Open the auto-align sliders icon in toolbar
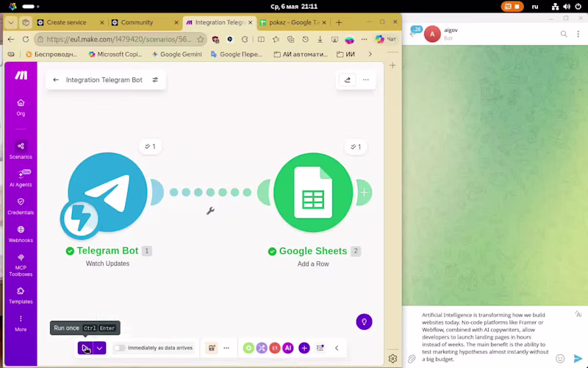Viewport: 588px width, 368px height. click(x=320, y=348)
